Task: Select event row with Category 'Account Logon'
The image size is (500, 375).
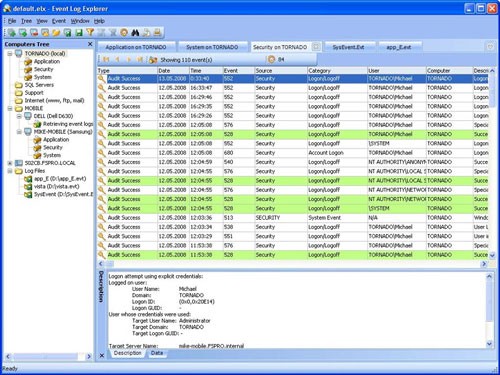Action: [293, 153]
